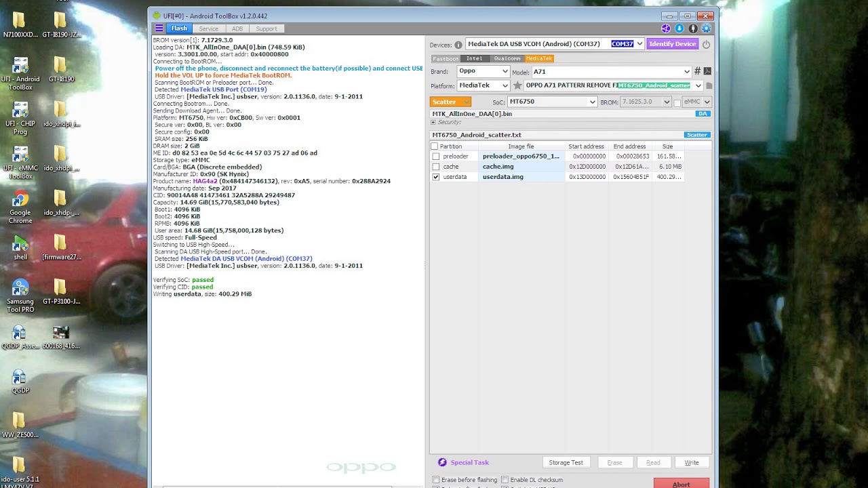Screen dimensions: 868x488
Task: Open UFI - Android ToolBox desktop shortcut
Action: 20,74
